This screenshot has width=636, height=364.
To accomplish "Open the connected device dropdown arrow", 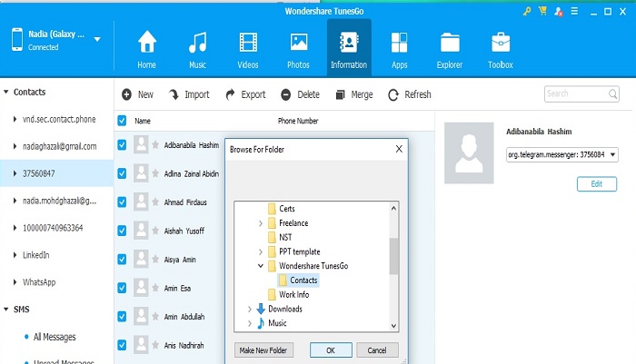I will point(97,40).
